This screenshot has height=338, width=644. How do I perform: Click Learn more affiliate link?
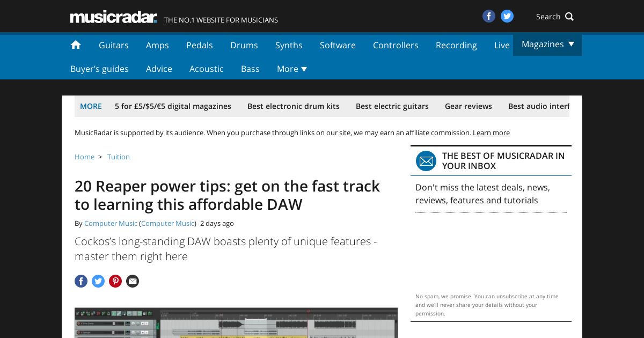pos(491,133)
